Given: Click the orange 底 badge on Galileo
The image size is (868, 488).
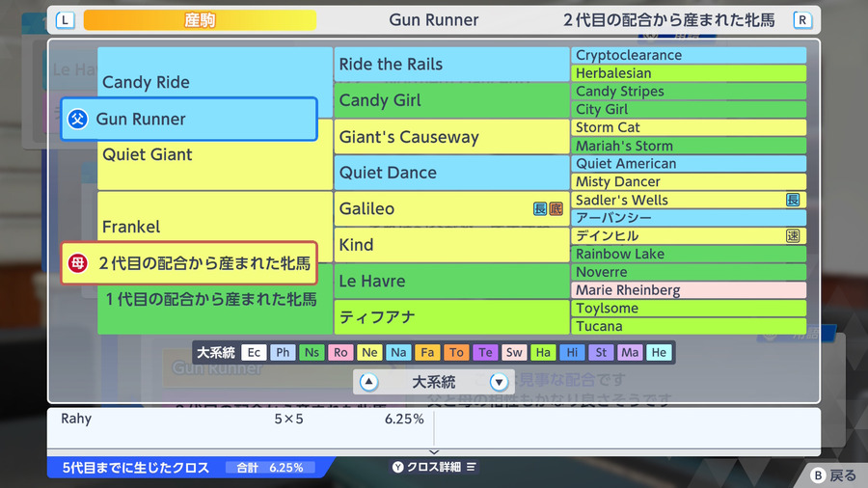Looking at the screenshot, I should tap(556, 208).
